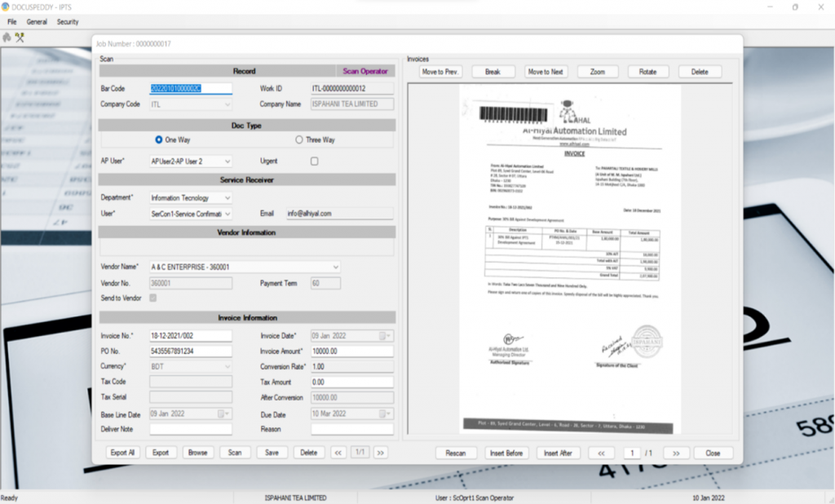Expand the Vendor Name dropdown
The image size is (835, 504).
point(335,267)
